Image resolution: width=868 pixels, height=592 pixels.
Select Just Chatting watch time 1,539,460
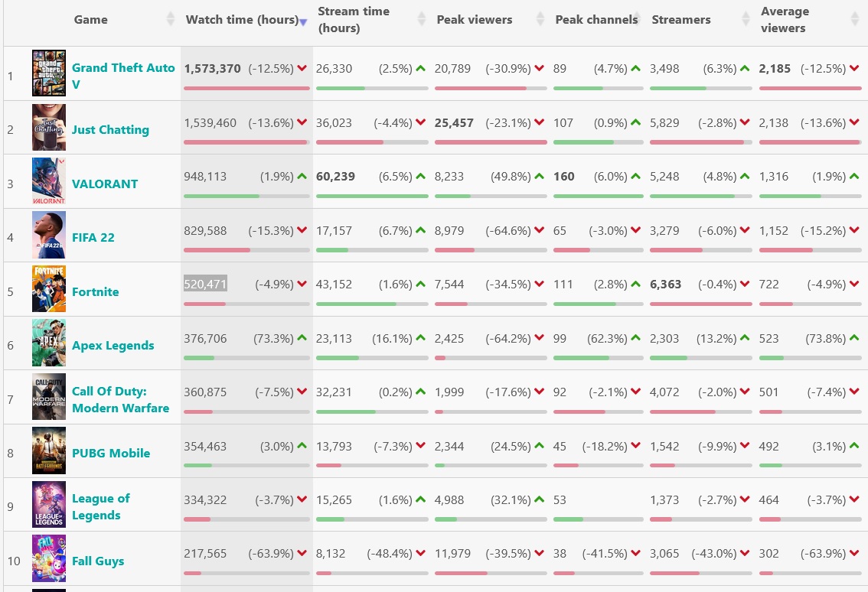pyautogui.click(x=210, y=123)
